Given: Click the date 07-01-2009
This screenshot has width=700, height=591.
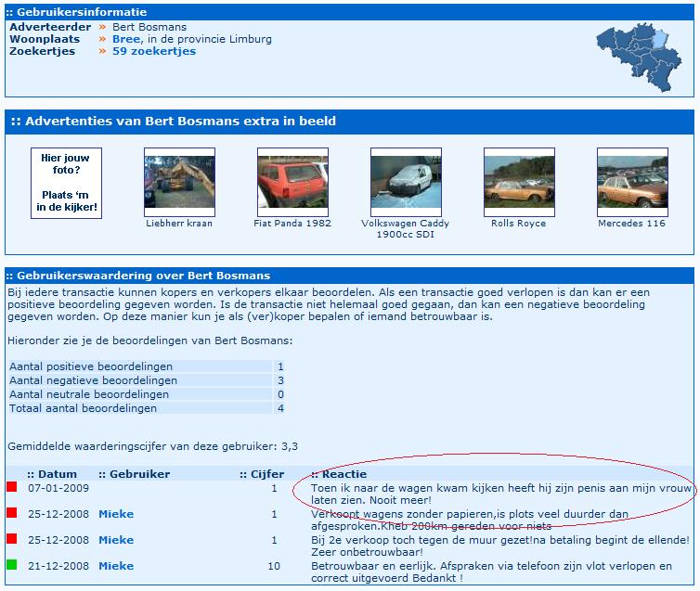Looking at the screenshot, I should 58,488.
